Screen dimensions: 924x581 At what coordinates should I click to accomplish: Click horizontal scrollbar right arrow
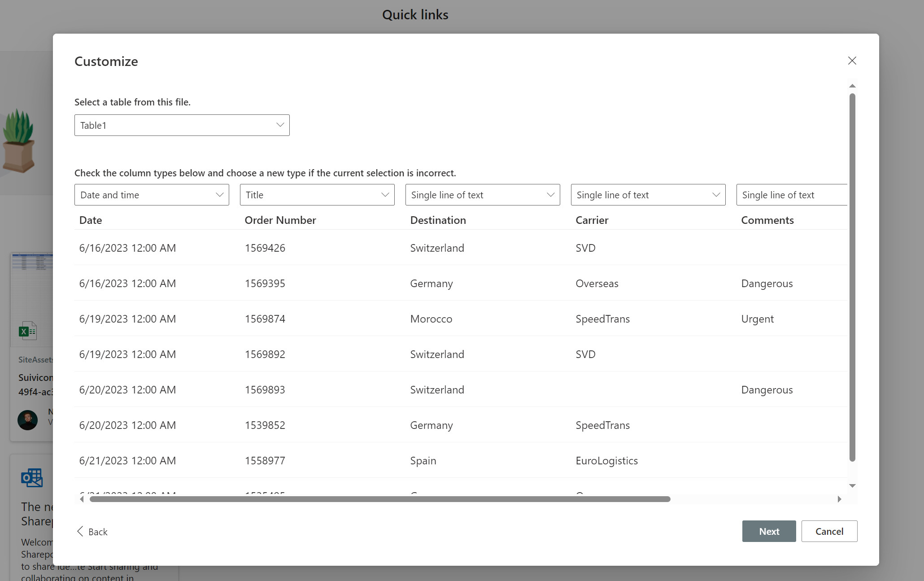click(x=839, y=499)
